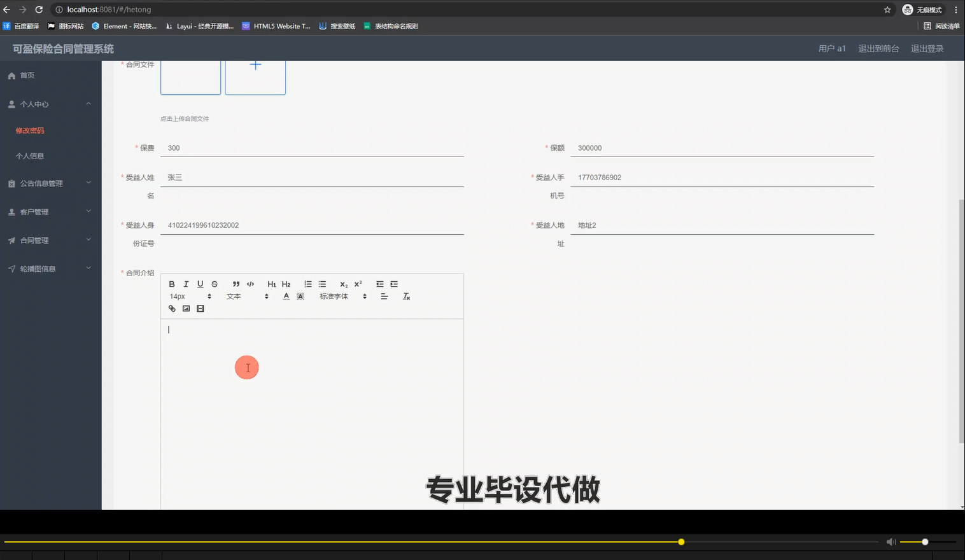Apply H1 heading to the text
The width and height of the screenshot is (965, 560).
272,284
